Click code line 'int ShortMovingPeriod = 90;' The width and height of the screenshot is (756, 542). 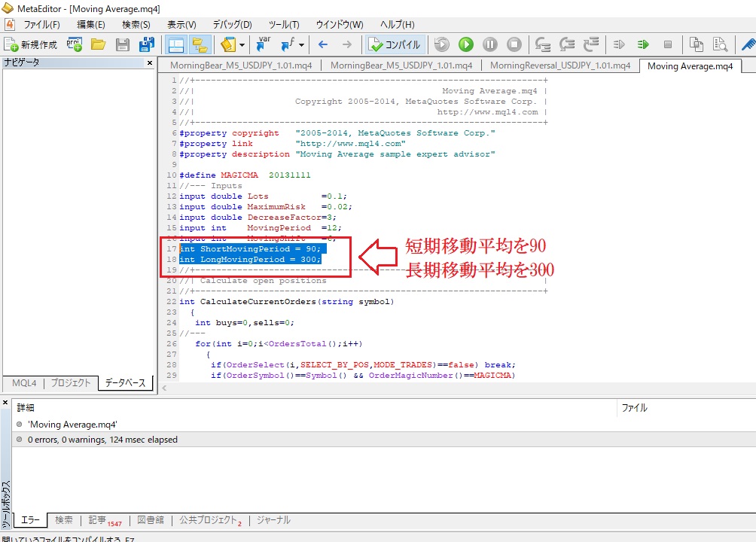coord(250,249)
